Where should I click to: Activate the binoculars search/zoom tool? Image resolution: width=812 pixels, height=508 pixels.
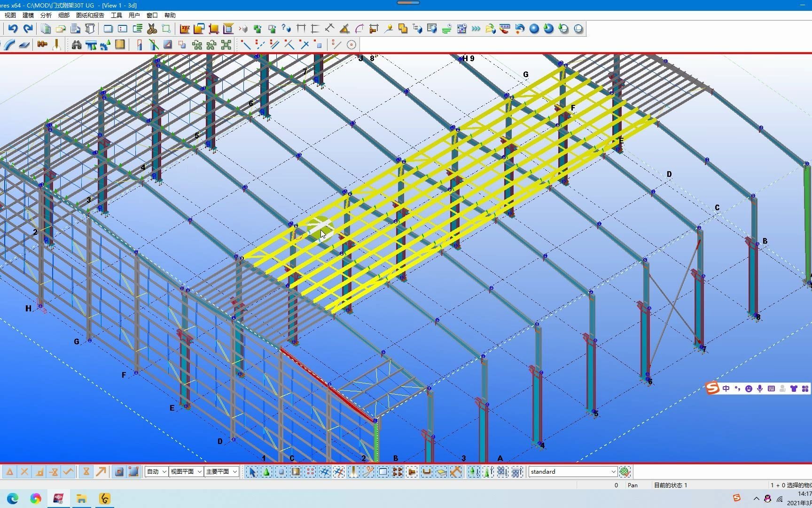click(x=77, y=45)
